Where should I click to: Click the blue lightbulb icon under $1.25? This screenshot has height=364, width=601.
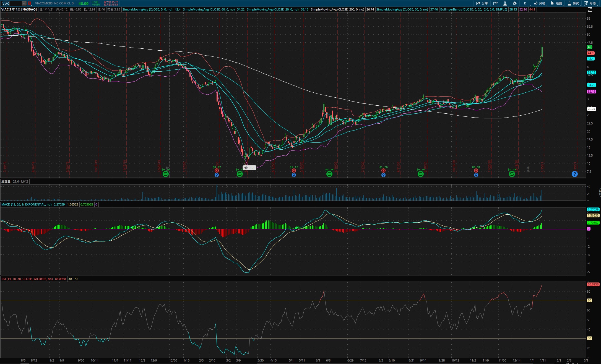(383, 175)
